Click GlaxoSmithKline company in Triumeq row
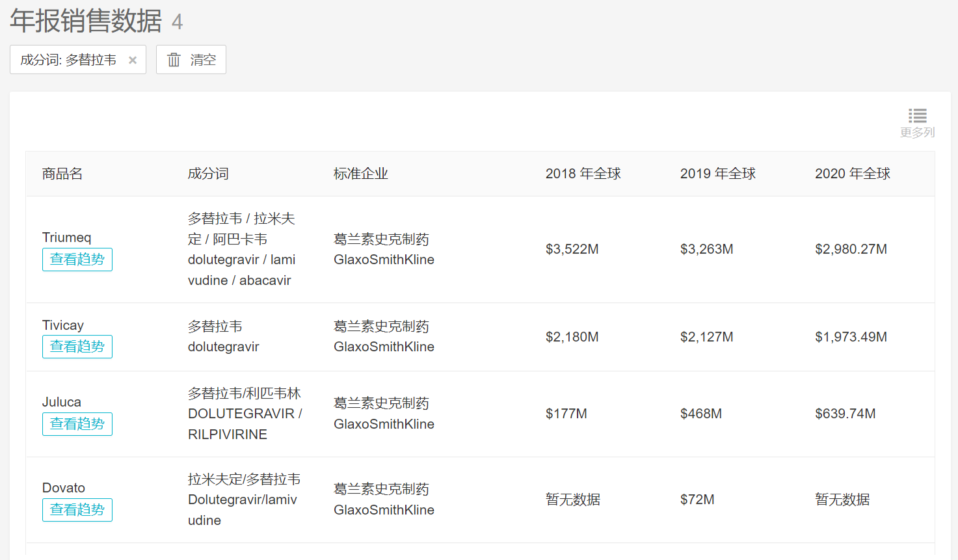Viewport: 958px width, 560px height. click(x=384, y=260)
